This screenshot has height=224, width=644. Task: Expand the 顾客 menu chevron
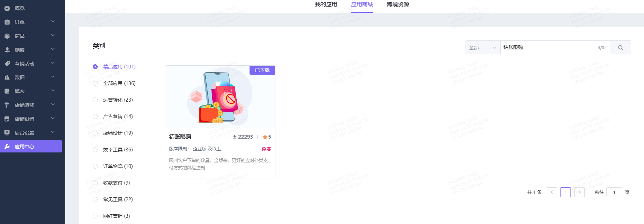53,49
